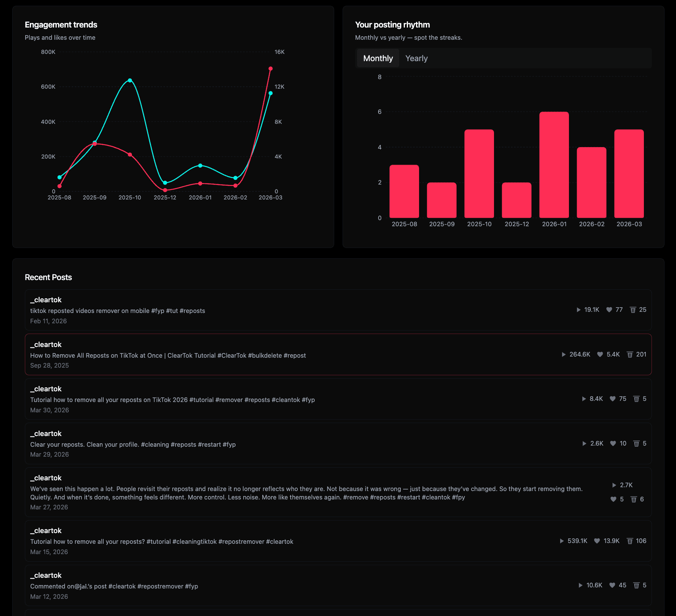The width and height of the screenshot is (676, 616).
Task: Click the trash icon showing 106 removals
Action: (x=629, y=541)
